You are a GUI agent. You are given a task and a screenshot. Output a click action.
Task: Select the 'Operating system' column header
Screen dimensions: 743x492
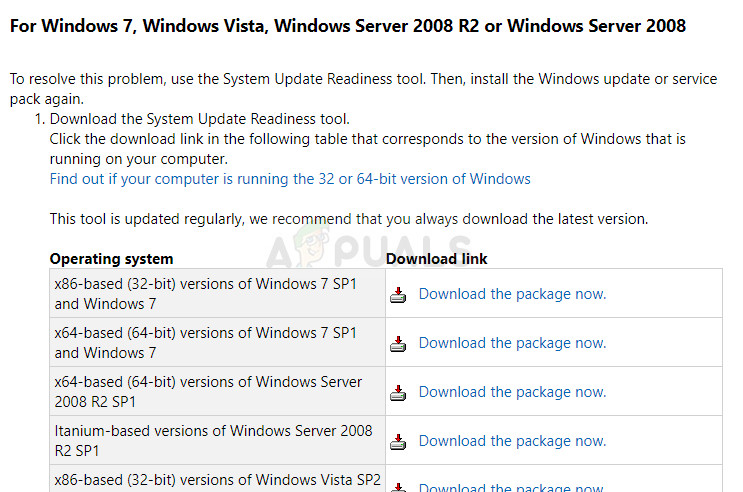(x=111, y=259)
